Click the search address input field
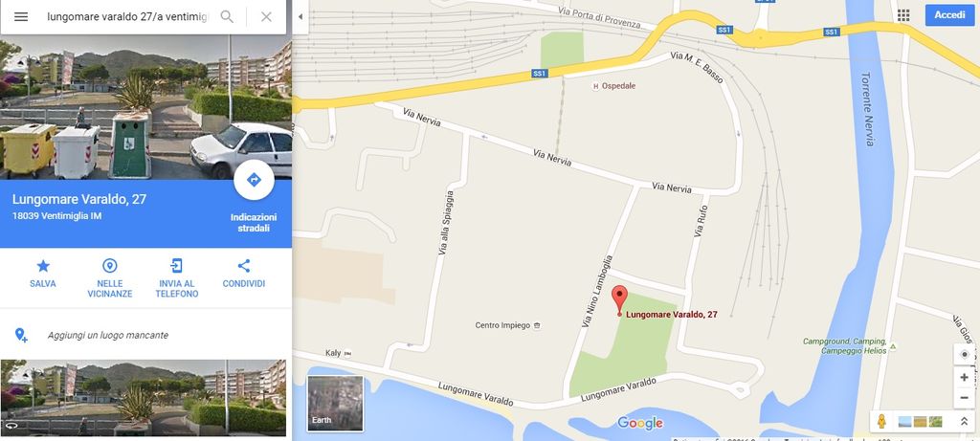 pos(127,17)
